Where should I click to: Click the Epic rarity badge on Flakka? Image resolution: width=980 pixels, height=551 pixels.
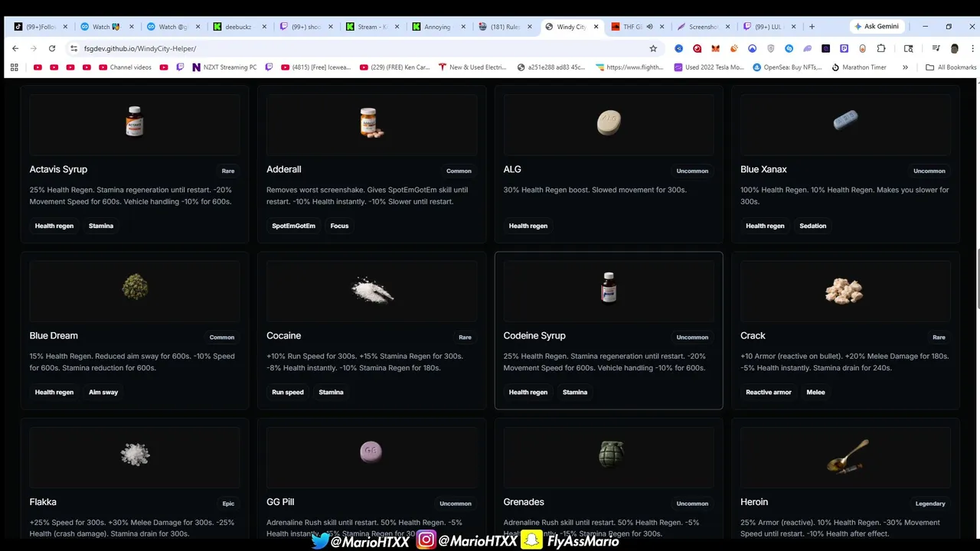click(x=228, y=504)
